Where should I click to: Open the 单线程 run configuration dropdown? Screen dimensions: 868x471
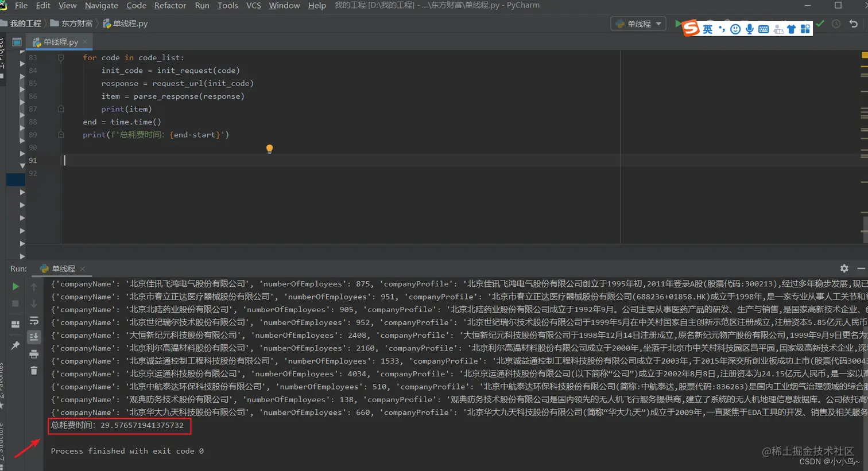[638, 24]
